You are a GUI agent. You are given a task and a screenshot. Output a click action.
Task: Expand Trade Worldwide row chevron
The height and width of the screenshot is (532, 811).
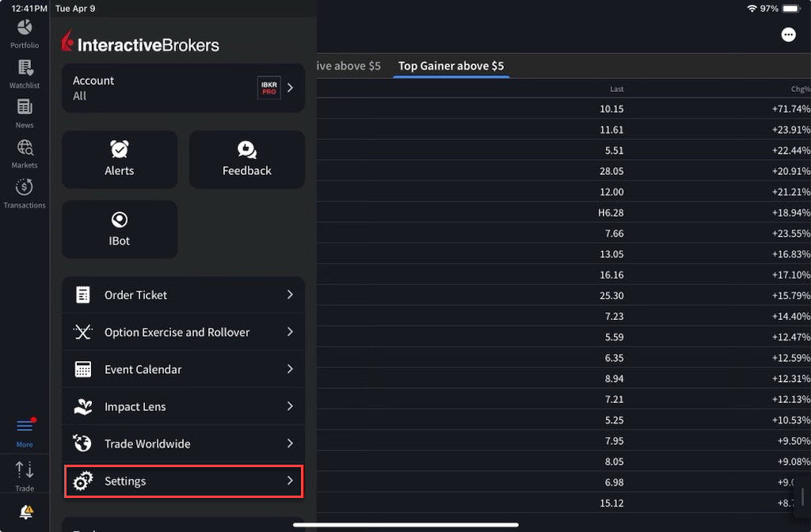(290, 443)
